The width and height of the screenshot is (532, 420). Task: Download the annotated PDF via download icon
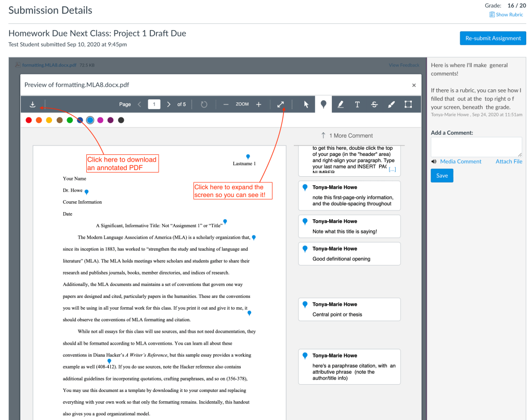32,104
